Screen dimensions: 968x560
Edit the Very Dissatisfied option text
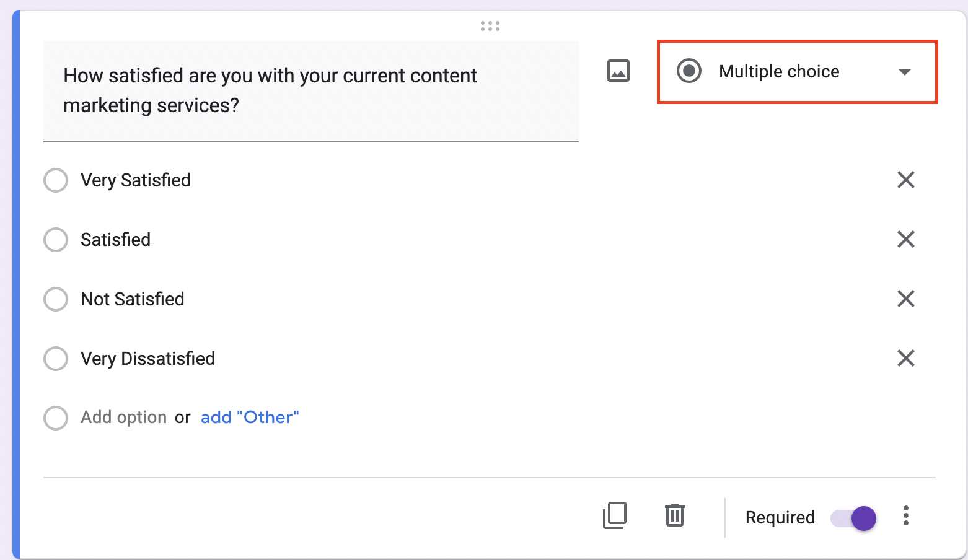pyautogui.click(x=148, y=359)
